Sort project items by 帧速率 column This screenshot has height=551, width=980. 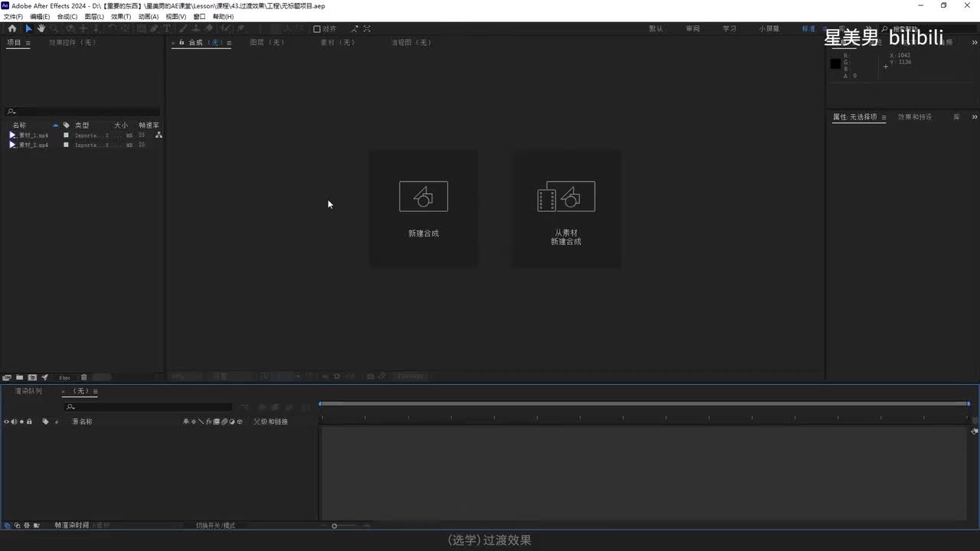(149, 125)
